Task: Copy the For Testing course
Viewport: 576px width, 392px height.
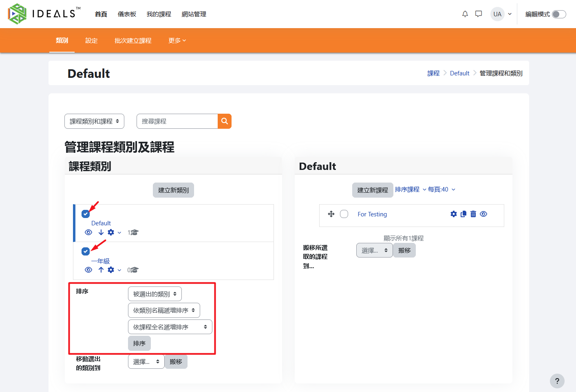Action: pos(463,214)
